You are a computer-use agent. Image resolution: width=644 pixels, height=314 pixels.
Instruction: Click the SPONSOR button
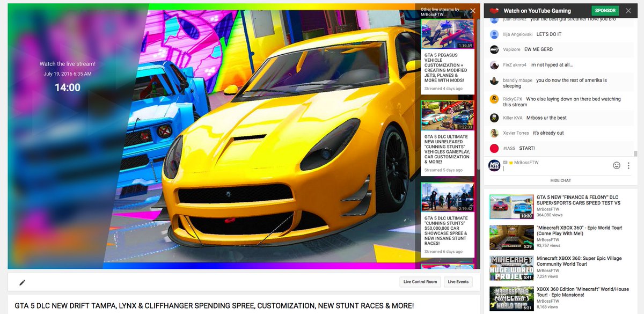pos(605,10)
